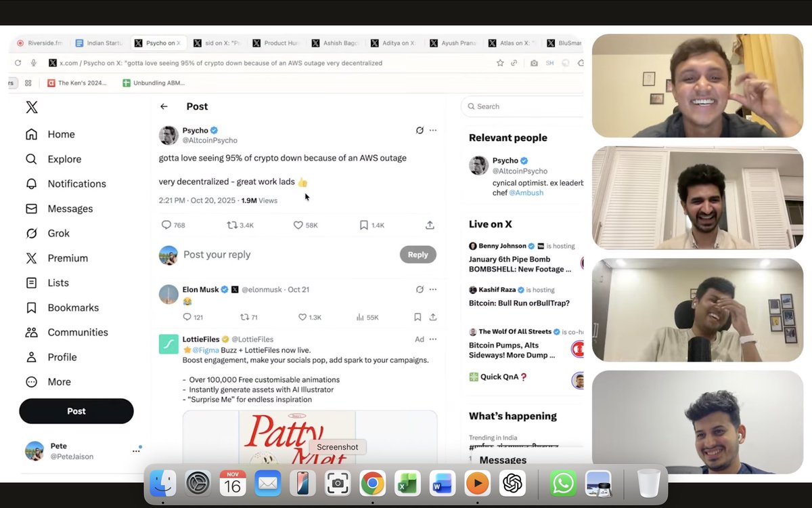Repost the post showing 3.4K reposts
812x508 pixels.
(240, 225)
